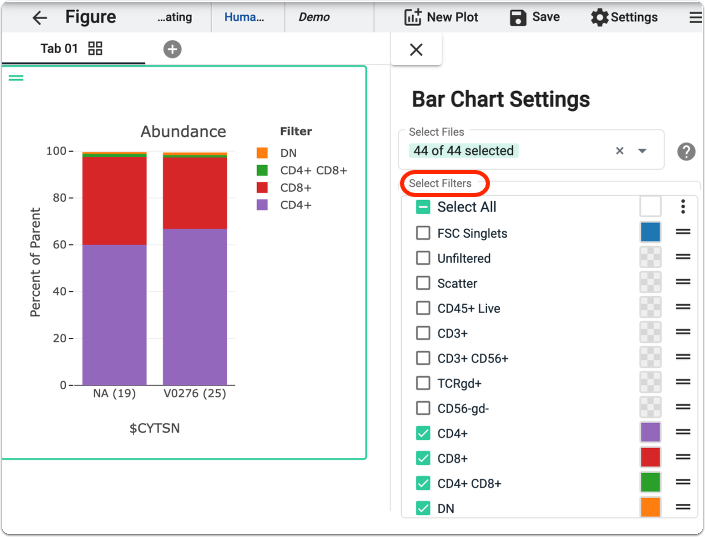Click the Percent of Parent axis label
The image size is (705, 537).
[35, 262]
